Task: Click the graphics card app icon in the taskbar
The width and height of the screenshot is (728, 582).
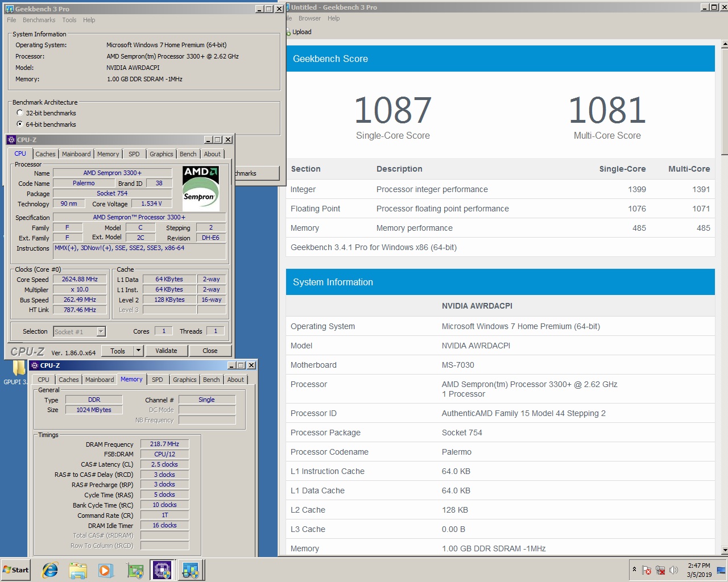Action: (135, 570)
